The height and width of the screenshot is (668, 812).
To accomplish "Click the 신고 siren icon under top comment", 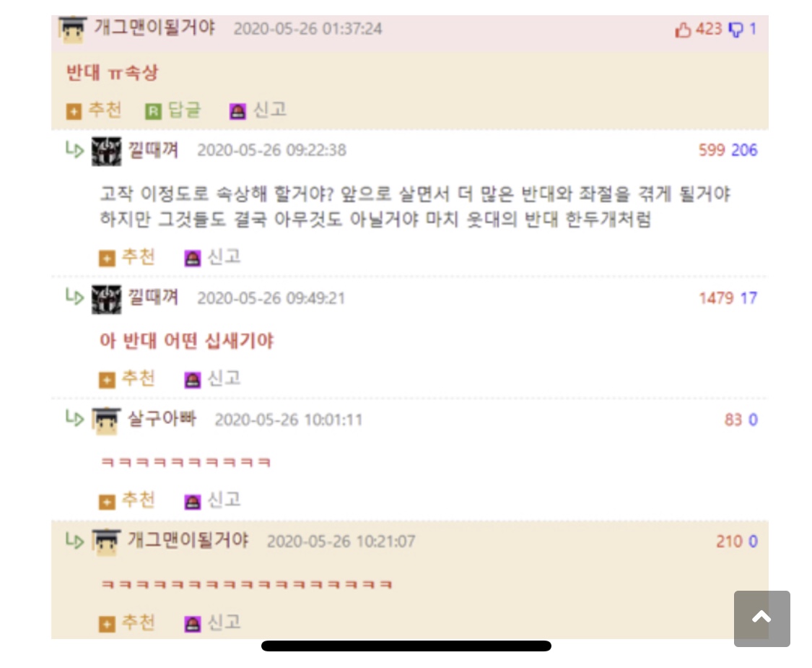I will point(237,111).
